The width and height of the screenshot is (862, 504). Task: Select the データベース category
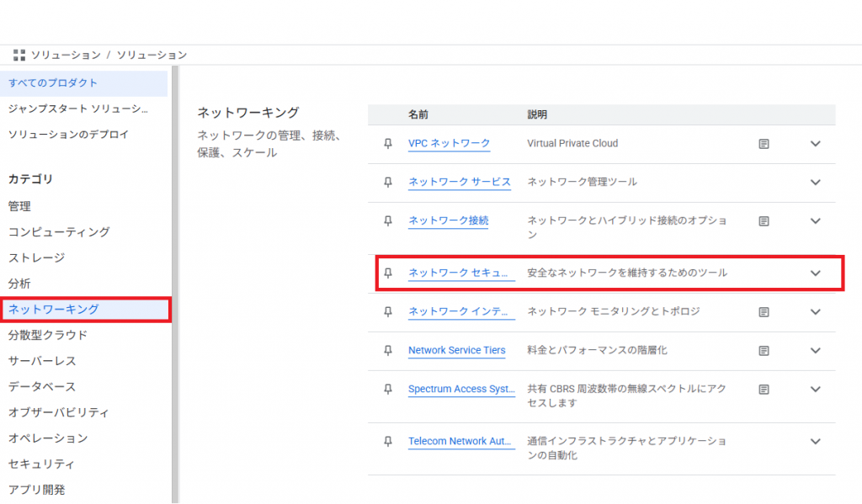[x=42, y=387]
